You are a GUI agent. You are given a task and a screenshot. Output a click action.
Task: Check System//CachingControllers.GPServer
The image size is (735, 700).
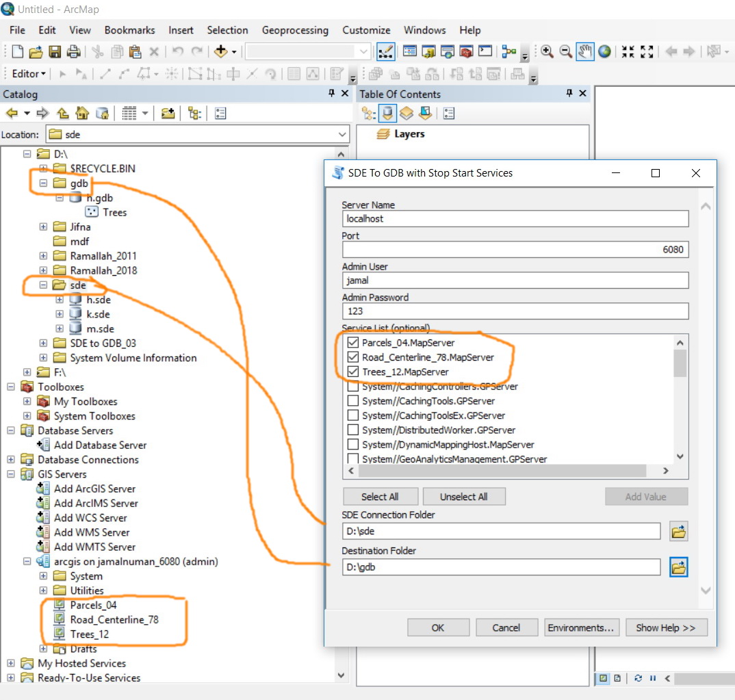pyautogui.click(x=353, y=387)
